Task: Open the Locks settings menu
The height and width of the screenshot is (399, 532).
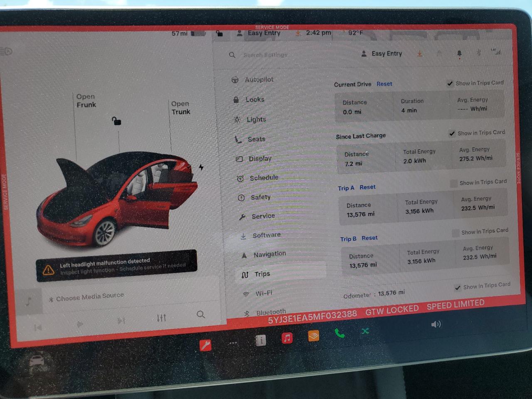Action: [x=249, y=100]
